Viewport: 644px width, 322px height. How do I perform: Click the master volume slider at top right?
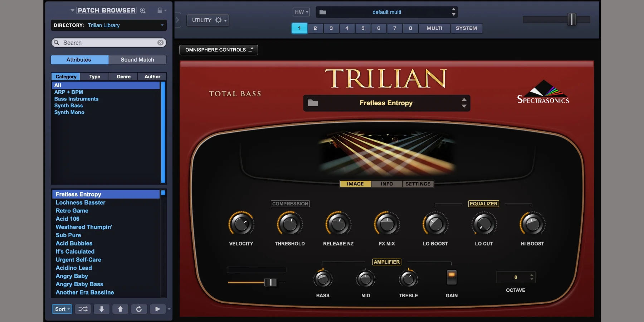(572, 19)
